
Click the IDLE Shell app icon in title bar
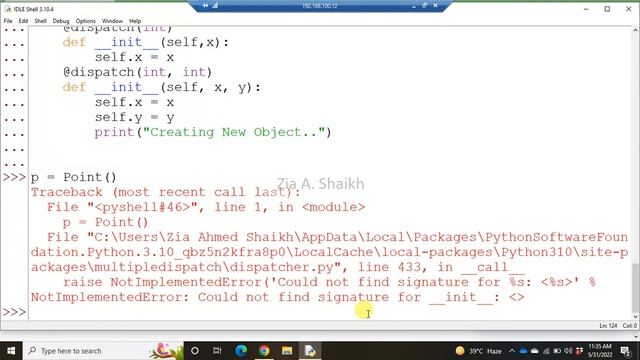[8, 9]
